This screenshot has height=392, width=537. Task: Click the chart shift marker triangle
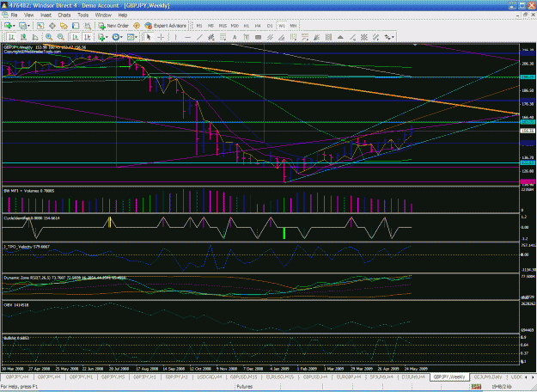(x=415, y=46)
